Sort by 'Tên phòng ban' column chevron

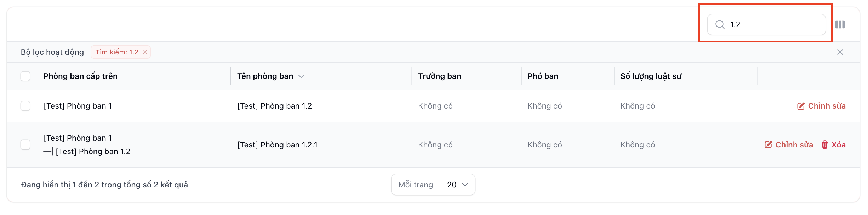click(301, 76)
